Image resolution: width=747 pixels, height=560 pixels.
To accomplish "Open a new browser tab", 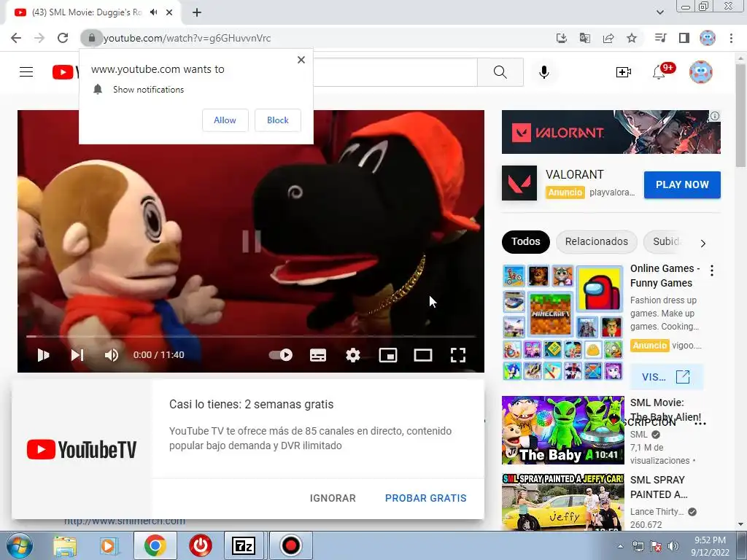I will 197,12.
